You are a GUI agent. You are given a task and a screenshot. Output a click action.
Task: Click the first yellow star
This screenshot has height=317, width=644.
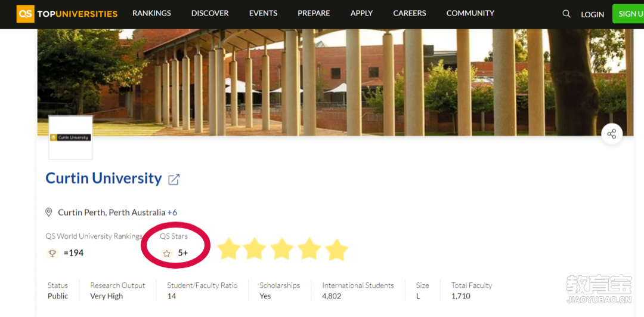coord(228,249)
